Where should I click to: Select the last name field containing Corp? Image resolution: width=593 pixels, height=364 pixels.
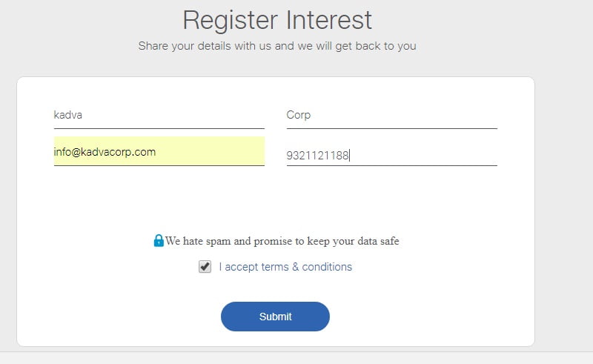(392, 115)
